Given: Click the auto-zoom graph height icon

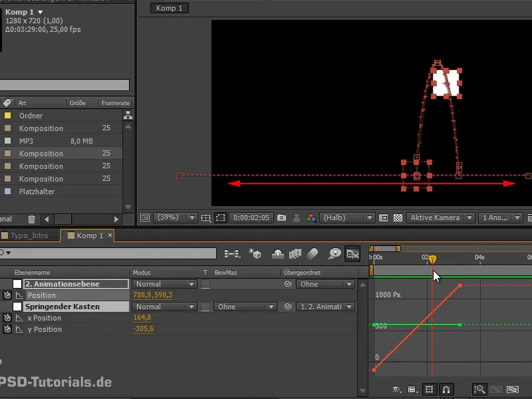Looking at the screenshot, I should [x=479, y=390].
